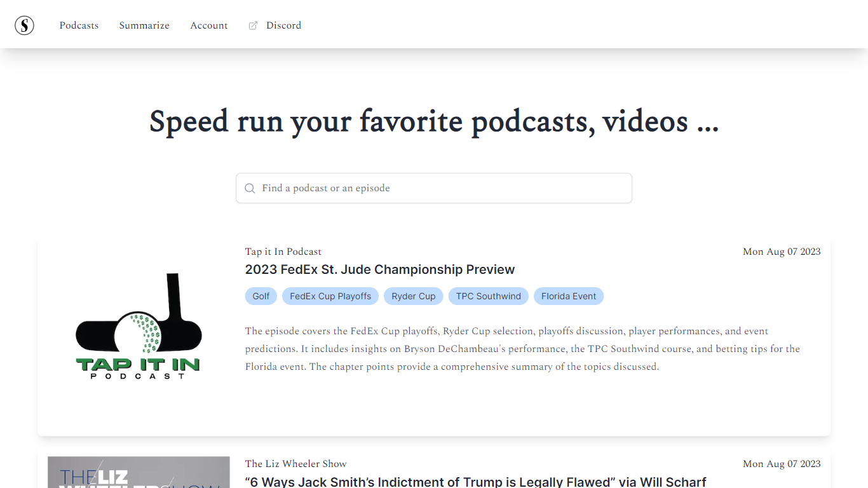
Task: Click the Tap it In Podcast show name
Action: [283, 252]
